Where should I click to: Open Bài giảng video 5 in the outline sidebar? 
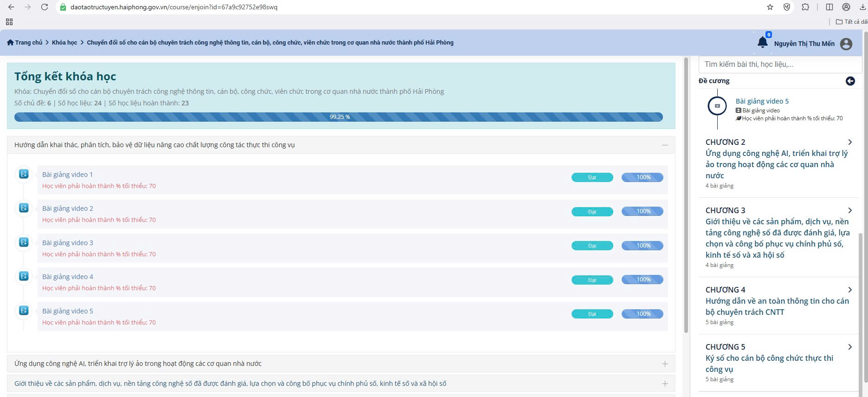tap(762, 101)
